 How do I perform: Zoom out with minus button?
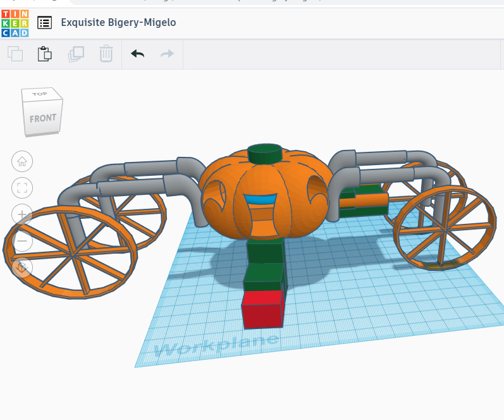(x=22, y=240)
